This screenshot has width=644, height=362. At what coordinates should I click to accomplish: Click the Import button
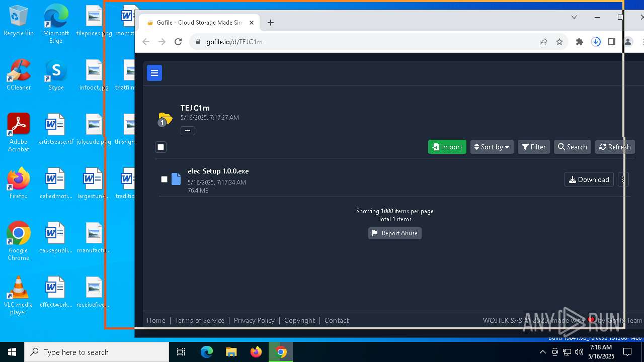(447, 147)
